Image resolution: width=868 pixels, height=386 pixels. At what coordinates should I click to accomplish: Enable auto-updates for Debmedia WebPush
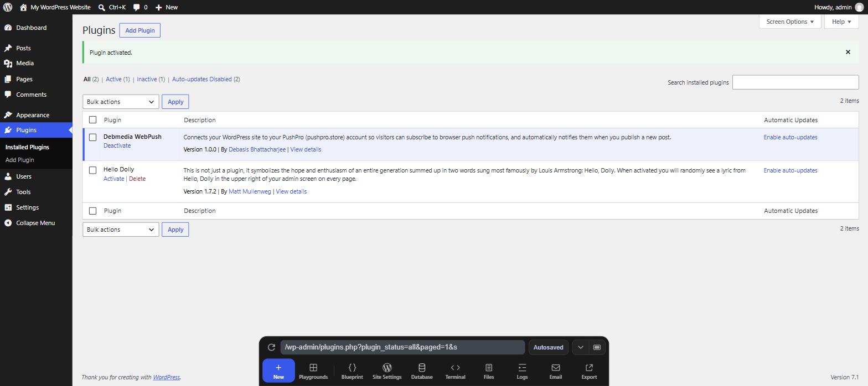[790, 137]
